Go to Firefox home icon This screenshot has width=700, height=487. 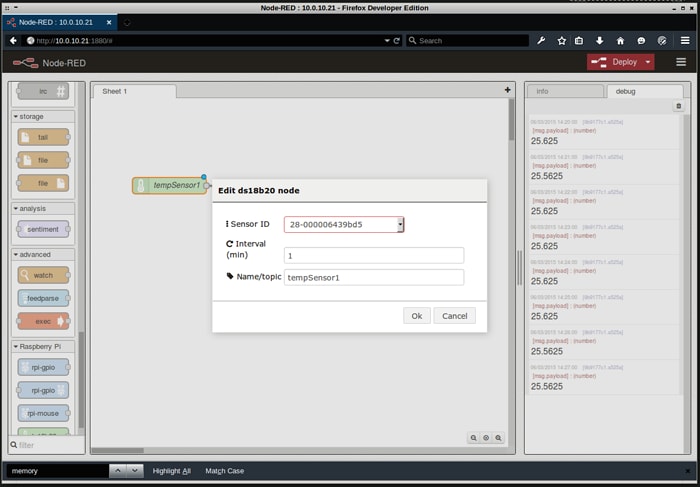click(x=620, y=41)
